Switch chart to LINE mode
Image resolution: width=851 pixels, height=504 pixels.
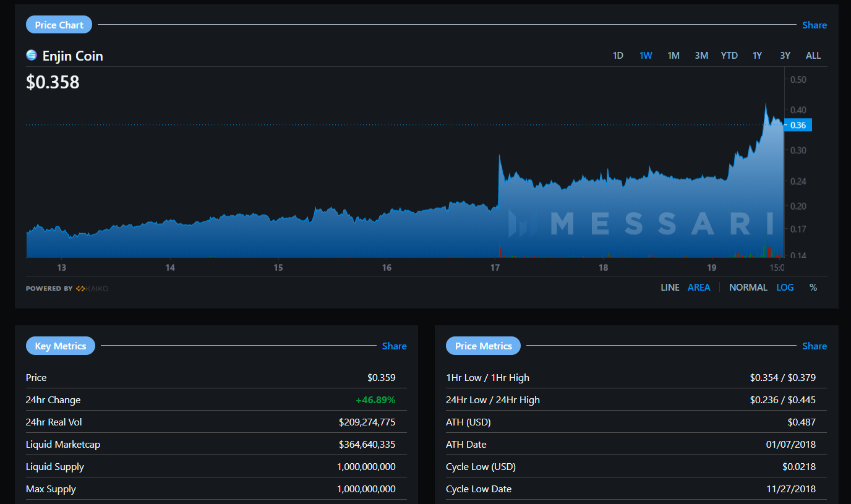pyautogui.click(x=670, y=288)
